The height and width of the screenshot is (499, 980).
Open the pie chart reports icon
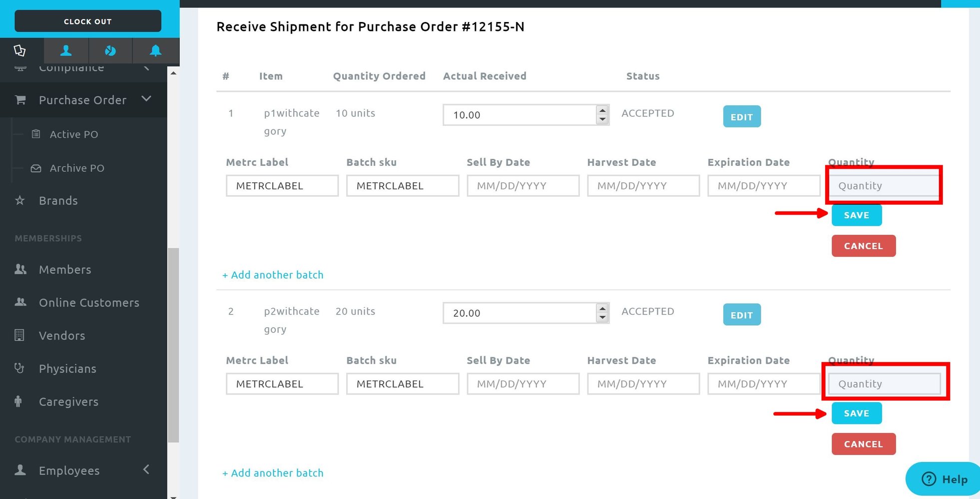pos(110,50)
